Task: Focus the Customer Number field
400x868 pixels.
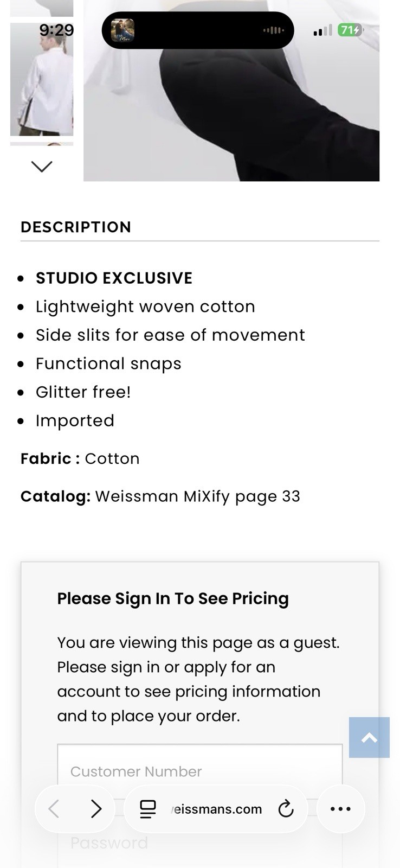Action: pyautogui.click(x=199, y=771)
